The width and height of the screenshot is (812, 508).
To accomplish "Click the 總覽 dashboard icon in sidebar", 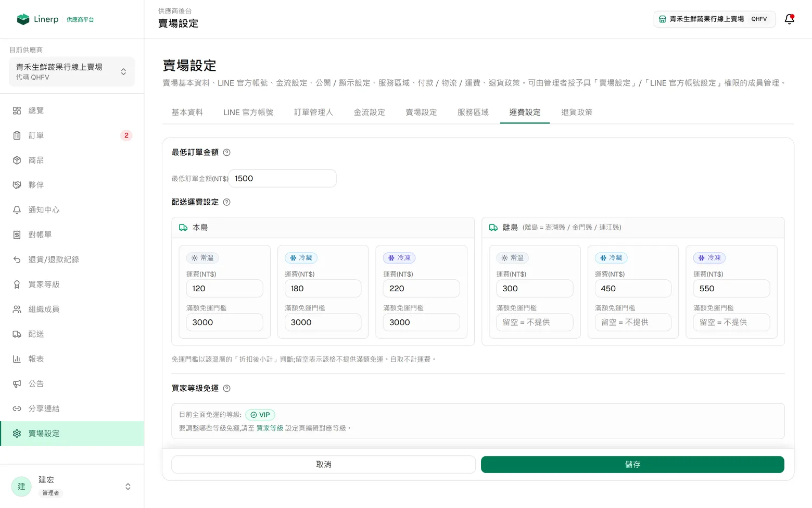I will (x=17, y=110).
